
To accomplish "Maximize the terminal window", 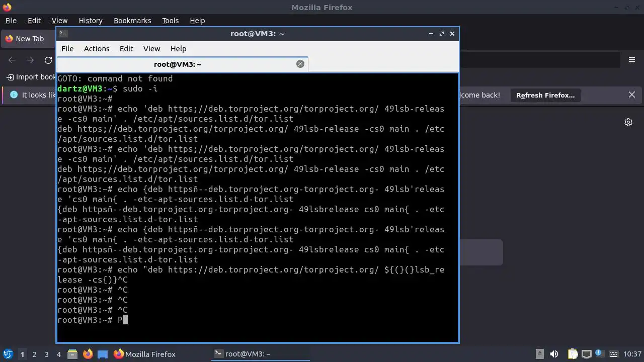I will pyautogui.click(x=442, y=33).
